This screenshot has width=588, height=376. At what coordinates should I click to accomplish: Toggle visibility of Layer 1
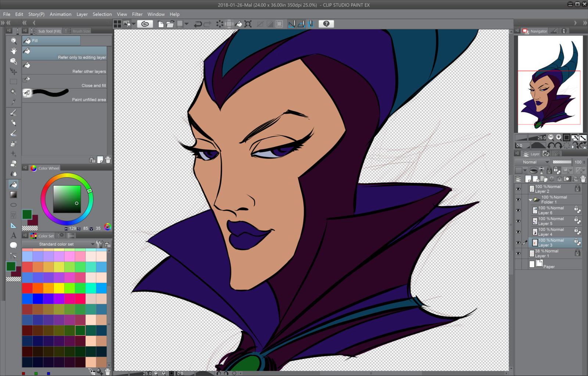[x=518, y=253]
